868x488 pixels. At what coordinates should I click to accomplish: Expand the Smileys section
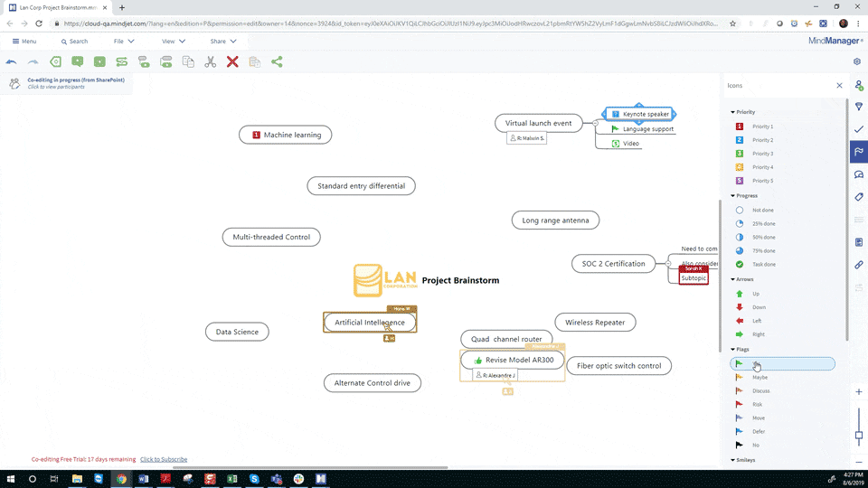pos(732,461)
